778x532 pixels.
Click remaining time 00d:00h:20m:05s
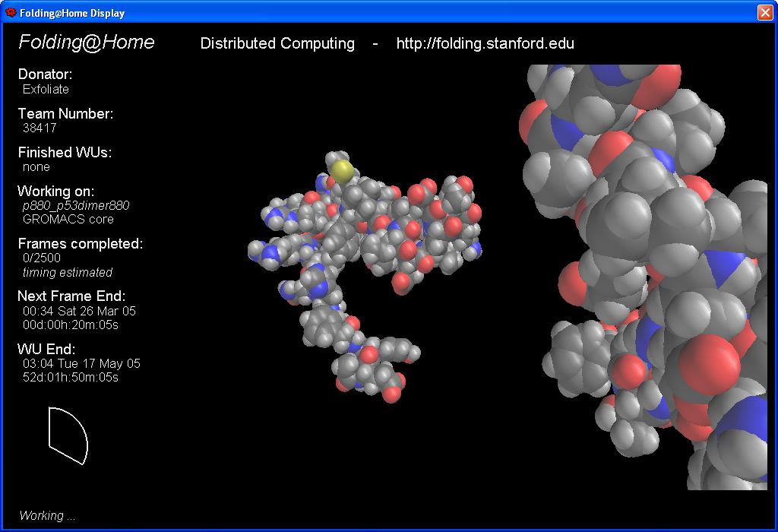(x=71, y=325)
